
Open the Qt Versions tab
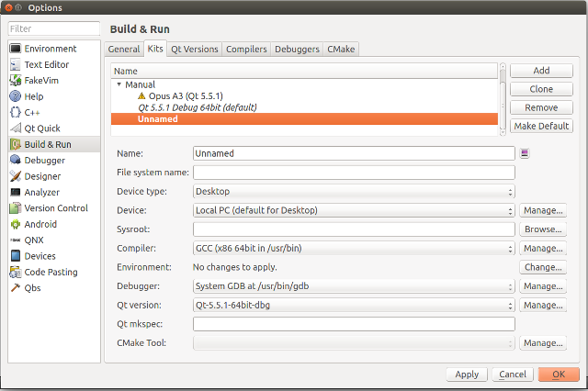194,49
